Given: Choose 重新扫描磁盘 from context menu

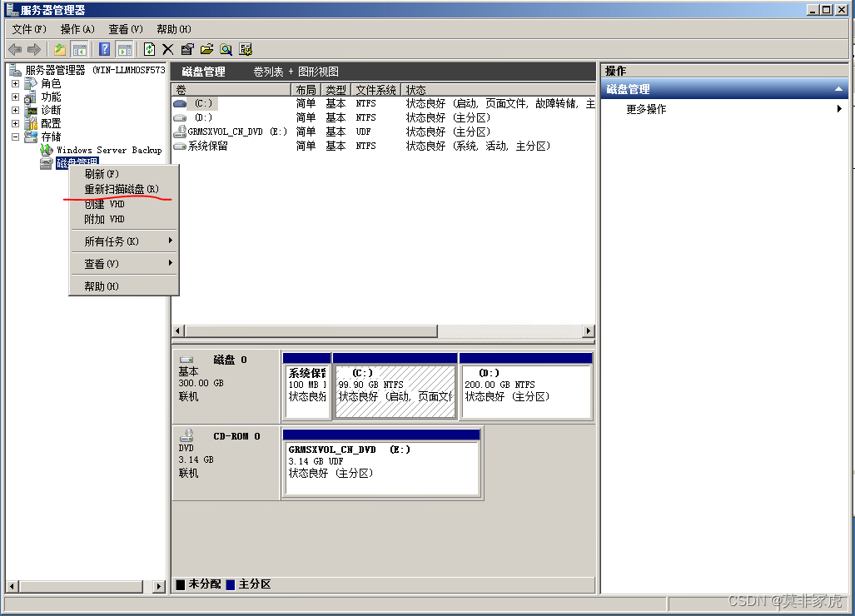Looking at the screenshot, I should tap(122, 189).
